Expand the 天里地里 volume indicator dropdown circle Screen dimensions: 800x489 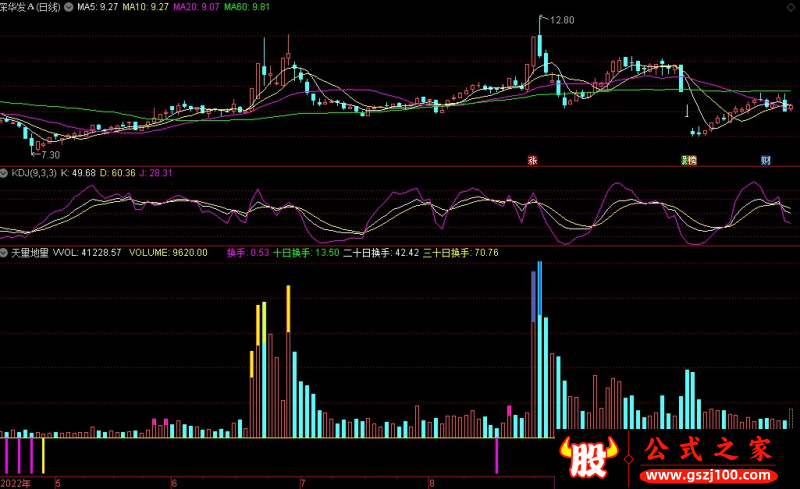[4, 253]
